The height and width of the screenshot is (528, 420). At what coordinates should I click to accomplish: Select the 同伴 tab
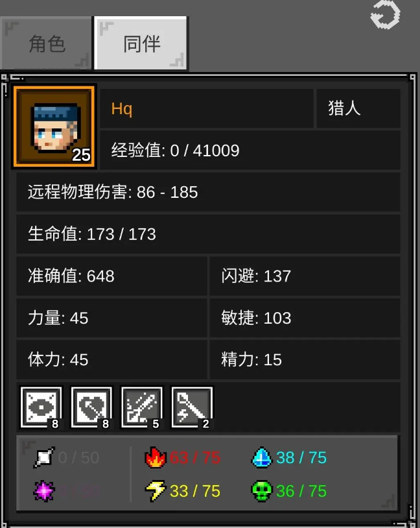tap(141, 43)
